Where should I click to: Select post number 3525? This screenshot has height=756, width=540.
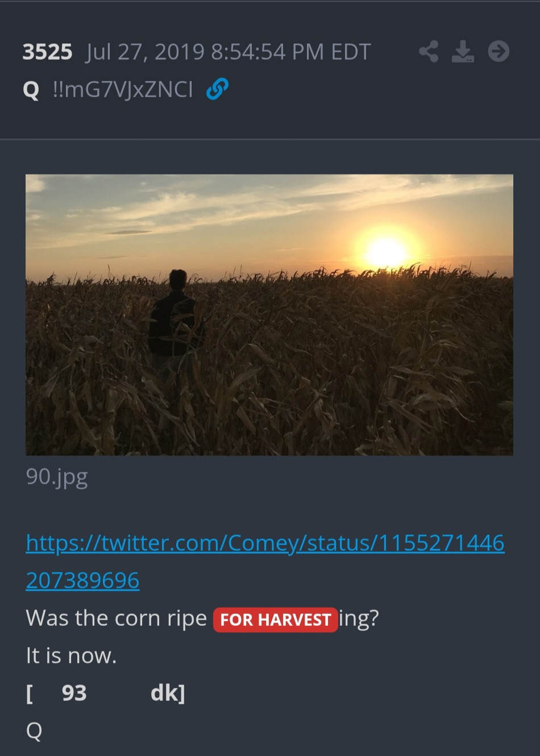pyautogui.click(x=47, y=52)
